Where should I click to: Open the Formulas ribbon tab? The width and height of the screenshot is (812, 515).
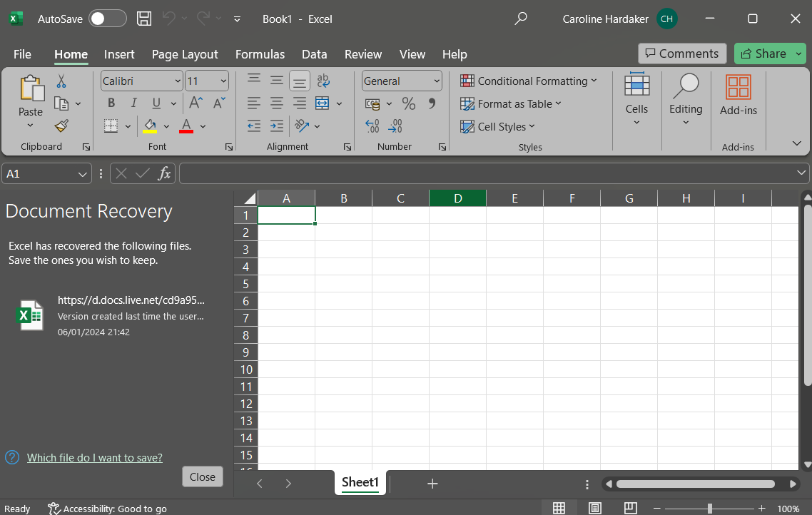[x=260, y=54]
